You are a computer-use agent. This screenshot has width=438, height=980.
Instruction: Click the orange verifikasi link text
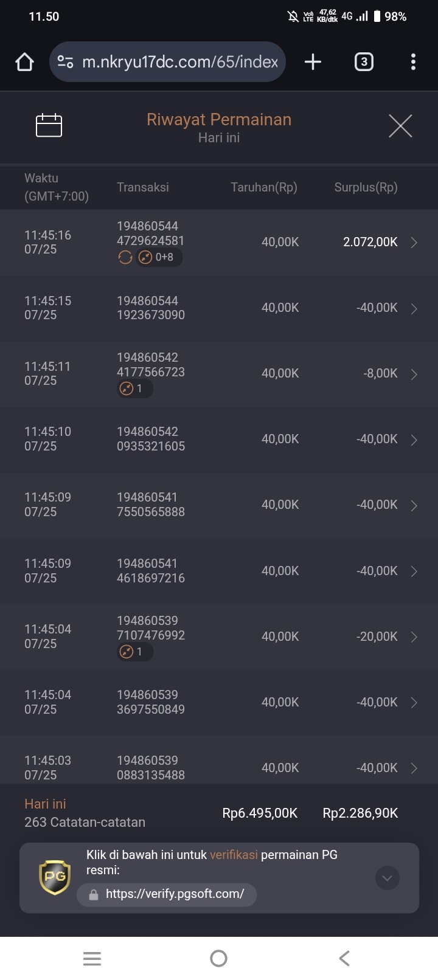click(234, 855)
